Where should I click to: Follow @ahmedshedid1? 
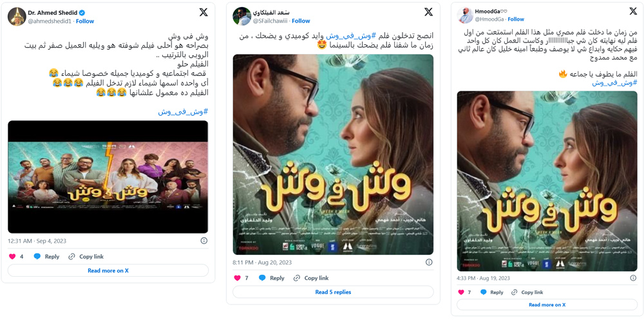point(85,21)
